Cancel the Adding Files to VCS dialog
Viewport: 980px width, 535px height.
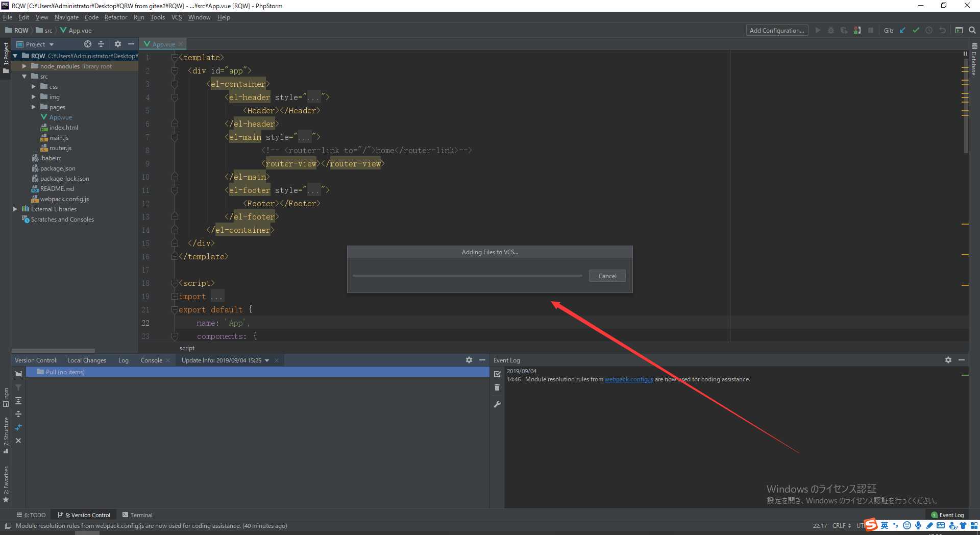[x=607, y=276]
